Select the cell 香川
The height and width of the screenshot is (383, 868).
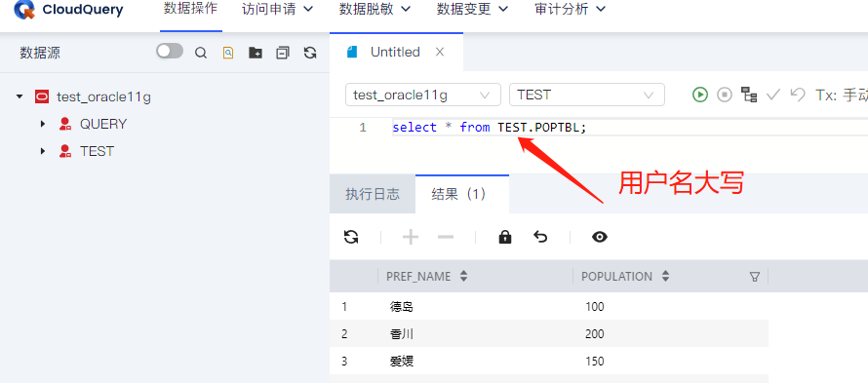click(x=402, y=334)
